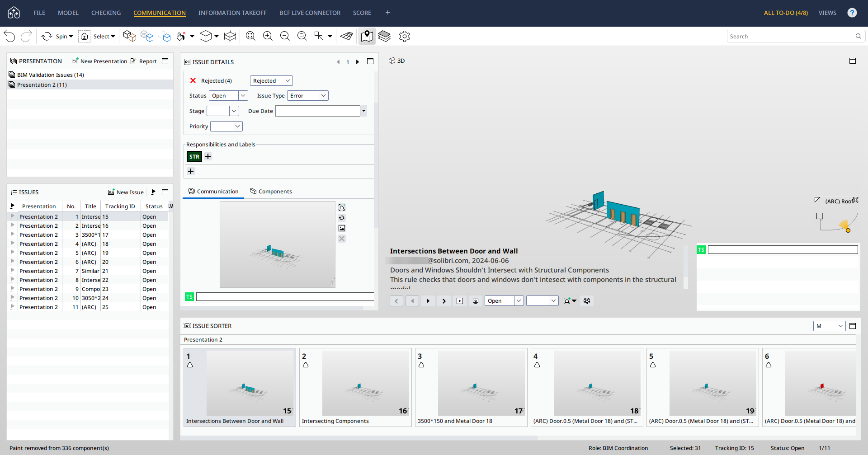Toggle the navigation map button
Screen dimensions: 868x455
[367, 36]
